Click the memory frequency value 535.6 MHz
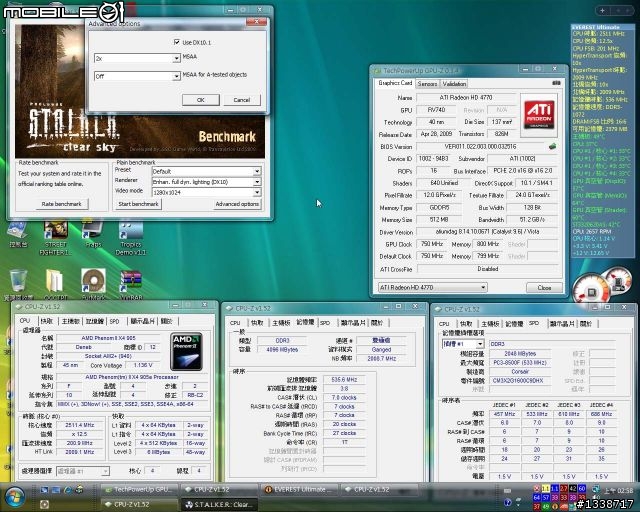Viewport: 640px width, 512px height. (x=344, y=380)
